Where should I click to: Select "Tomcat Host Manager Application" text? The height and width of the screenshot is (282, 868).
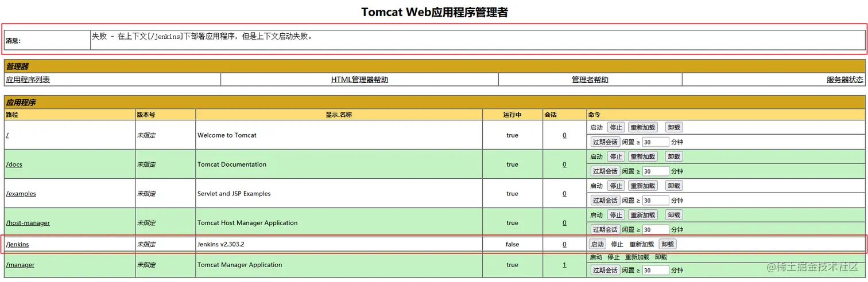pos(247,223)
